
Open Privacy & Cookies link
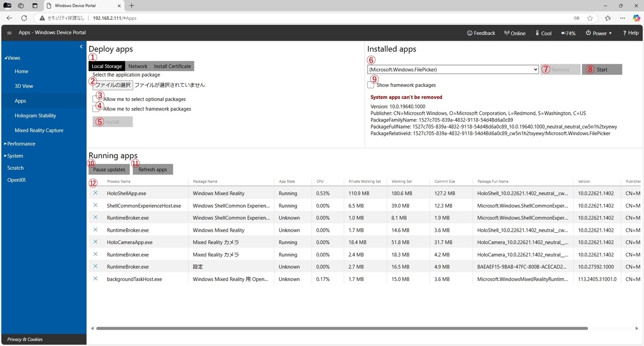click(x=25, y=339)
